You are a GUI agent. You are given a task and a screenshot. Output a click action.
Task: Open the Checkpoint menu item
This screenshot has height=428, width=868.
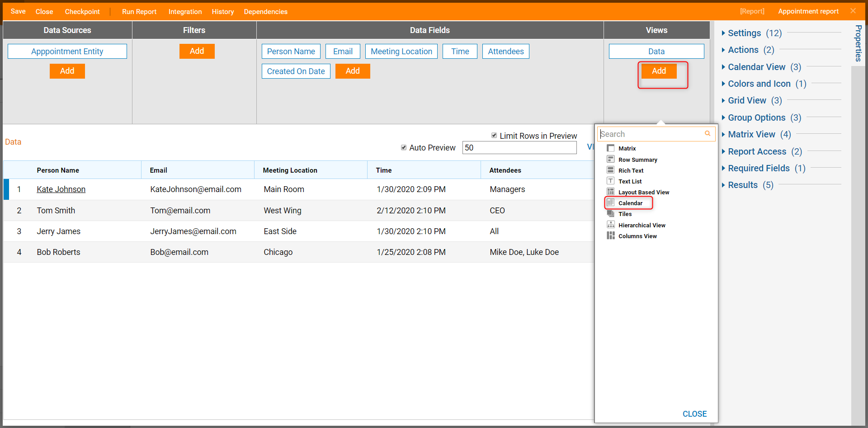pos(82,11)
